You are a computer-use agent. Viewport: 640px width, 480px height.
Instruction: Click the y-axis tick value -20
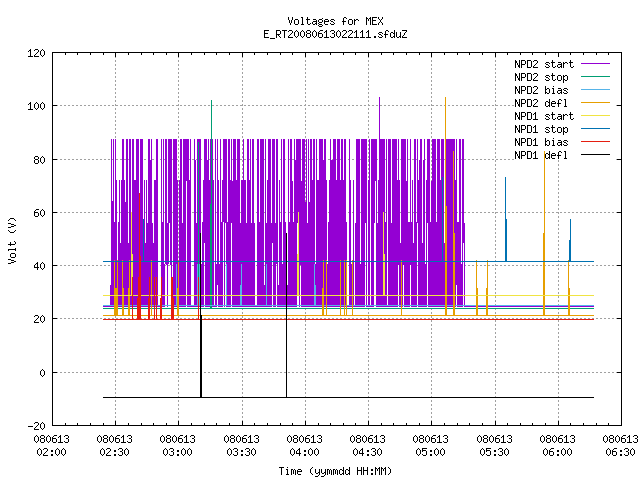36,426
